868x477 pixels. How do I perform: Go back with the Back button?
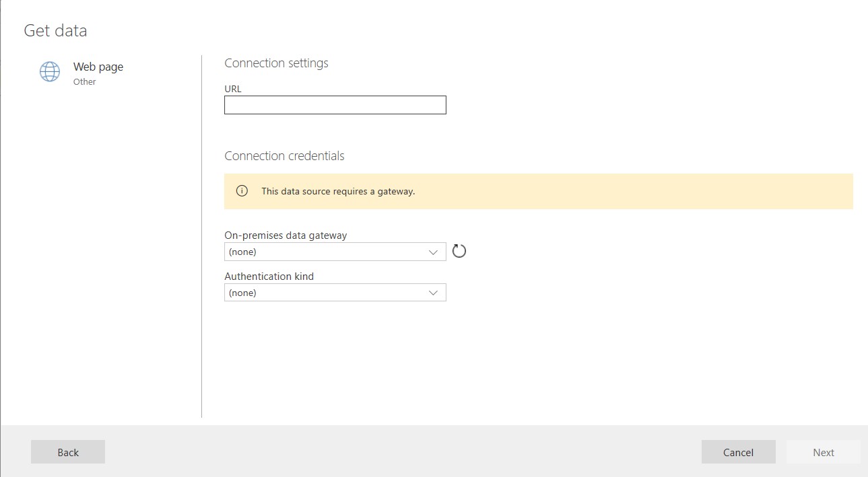tap(68, 452)
